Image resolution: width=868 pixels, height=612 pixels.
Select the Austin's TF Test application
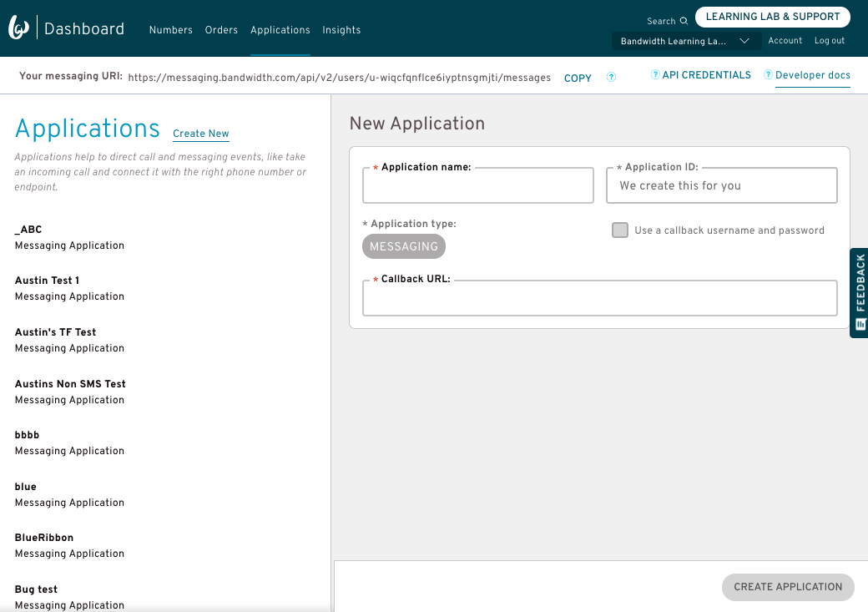69,340
